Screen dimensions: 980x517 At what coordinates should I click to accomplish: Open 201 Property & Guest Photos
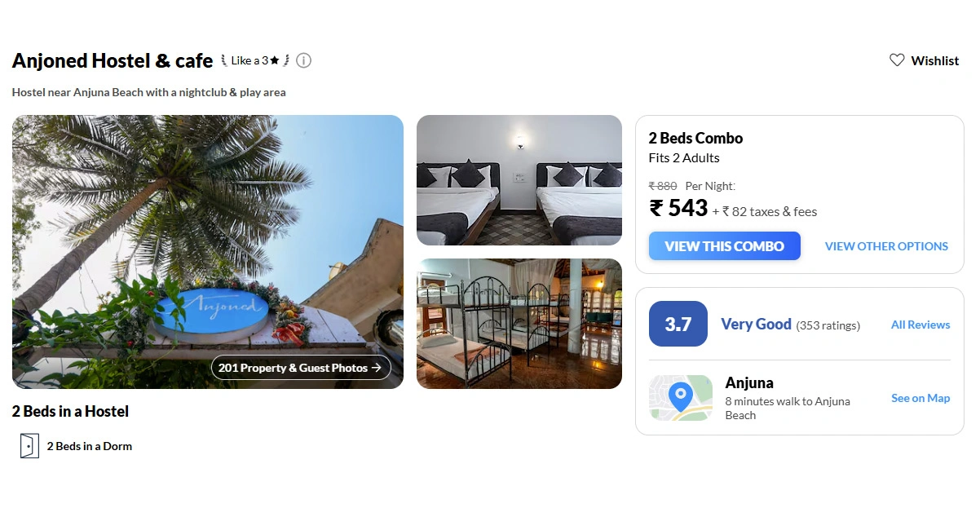click(301, 368)
